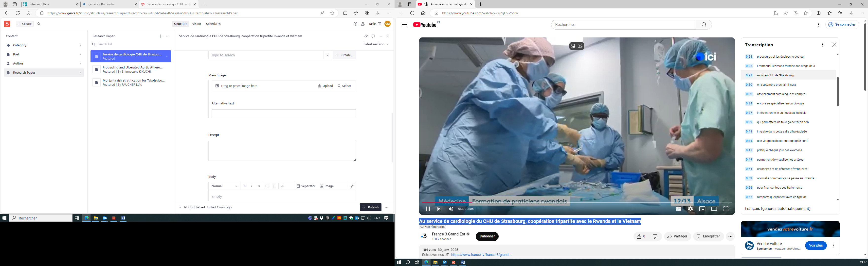This screenshot has height=266, width=868.
Task: Pause the YouTube video
Action: pyautogui.click(x=428, y=209)
